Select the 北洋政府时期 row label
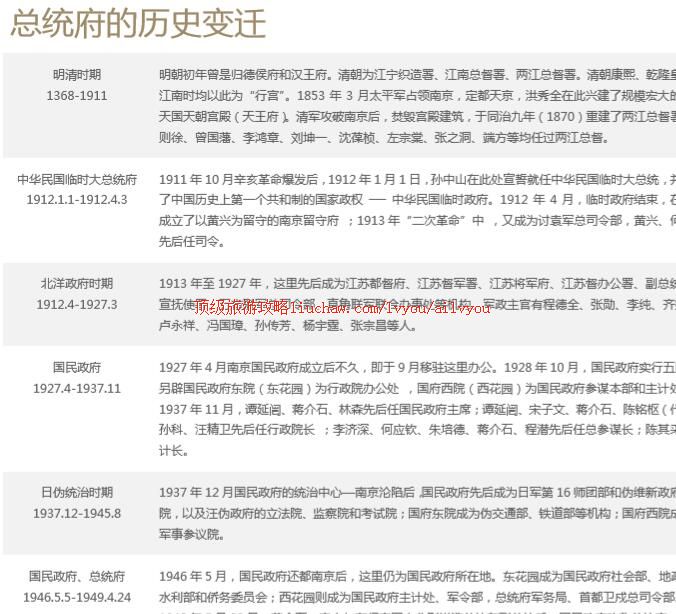The width and height of the screenshot is (676, 614). pos(77,284)
